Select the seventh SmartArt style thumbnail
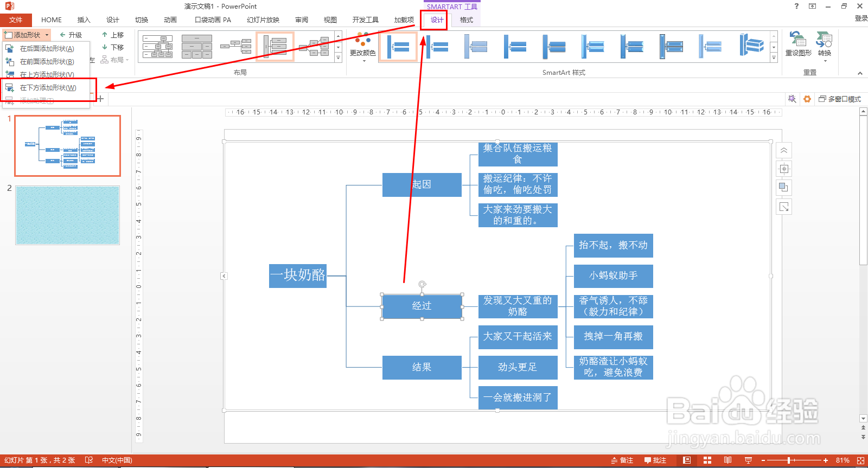Screen dimensions: 868x468 [633, 47]
